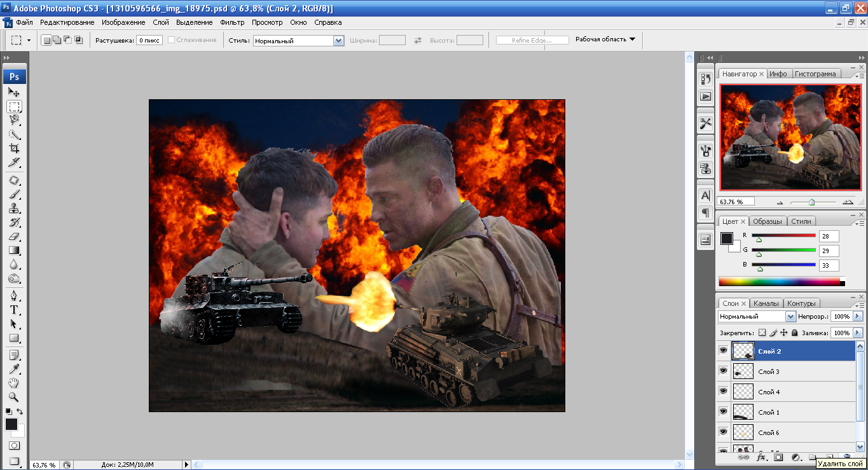
Task: Create new adjustment layer
Action: pos(796,457)
